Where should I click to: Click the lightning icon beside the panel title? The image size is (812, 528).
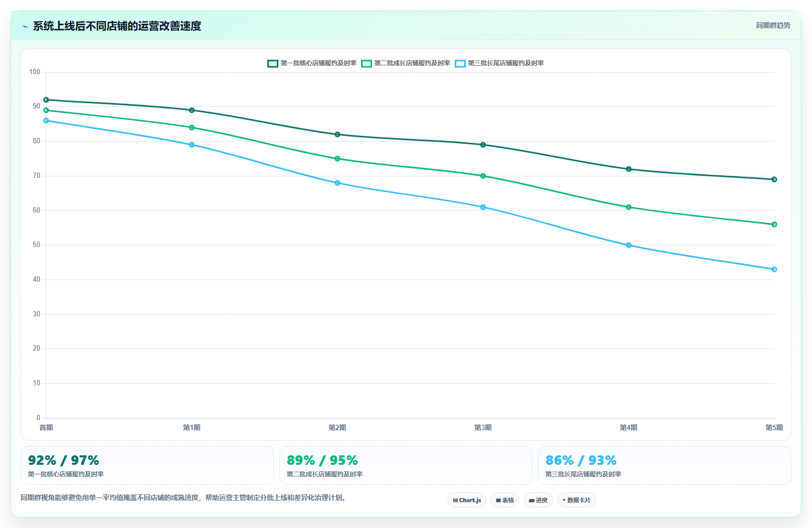coord(25,26)
